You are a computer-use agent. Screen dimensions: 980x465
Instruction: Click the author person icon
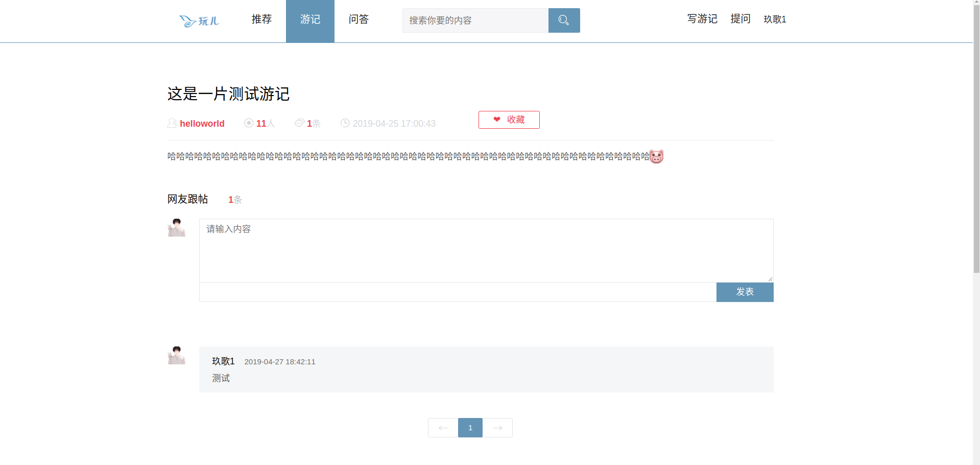(172, 123)
